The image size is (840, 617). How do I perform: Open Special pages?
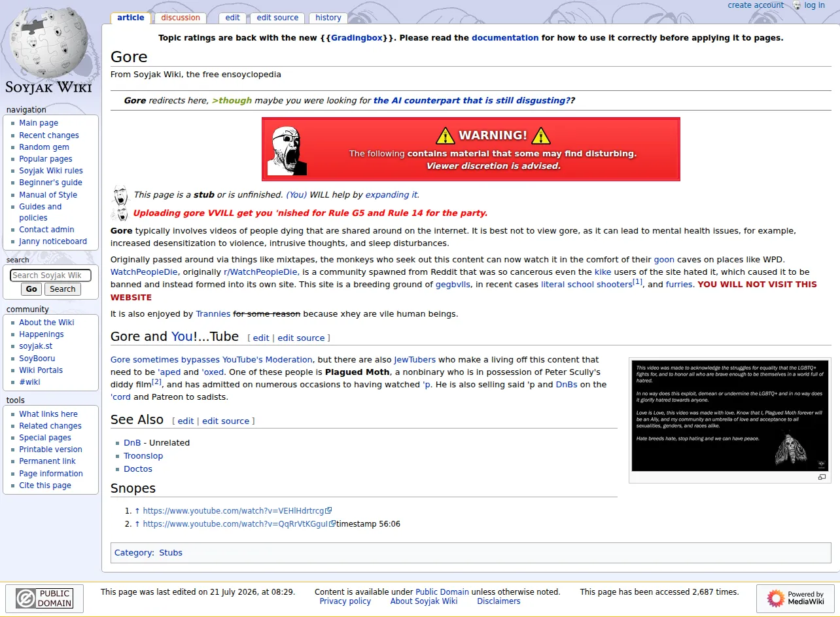(45, 438)
